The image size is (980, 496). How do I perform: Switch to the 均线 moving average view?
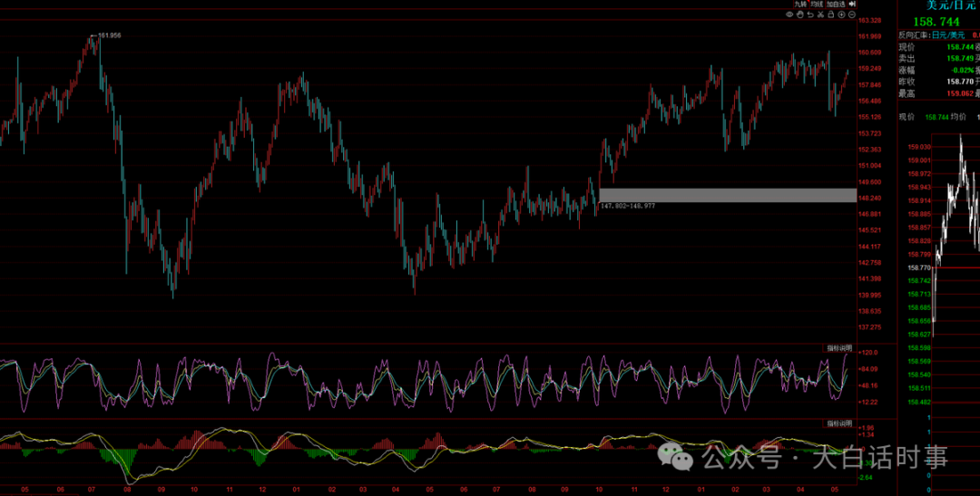pos(817,5)
